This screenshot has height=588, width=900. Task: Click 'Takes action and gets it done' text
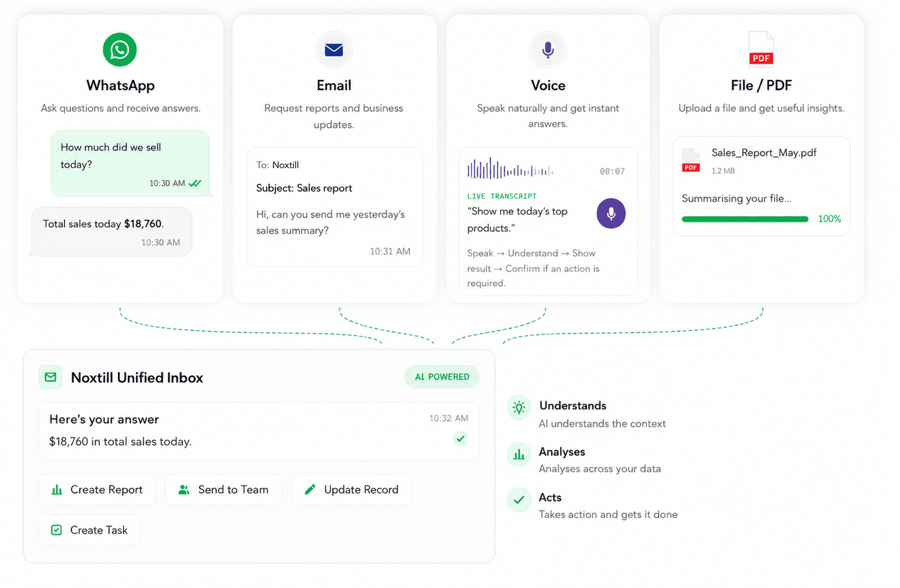tap(608, 515)
